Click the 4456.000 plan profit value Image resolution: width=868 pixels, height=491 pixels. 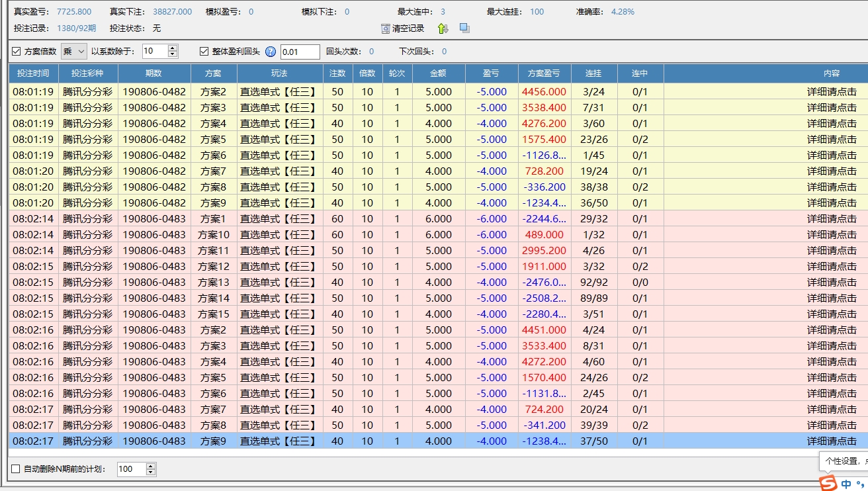[x=544, y=92]
